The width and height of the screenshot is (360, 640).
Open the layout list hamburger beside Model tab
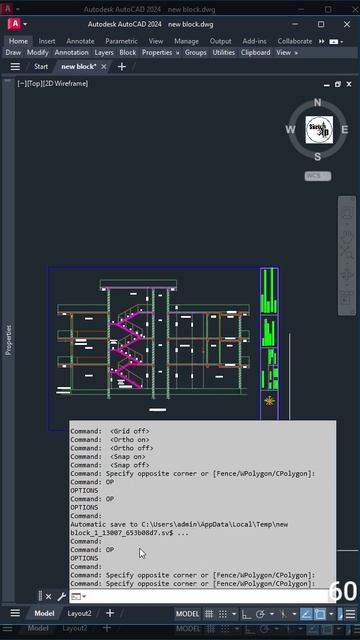coord(15,613)
